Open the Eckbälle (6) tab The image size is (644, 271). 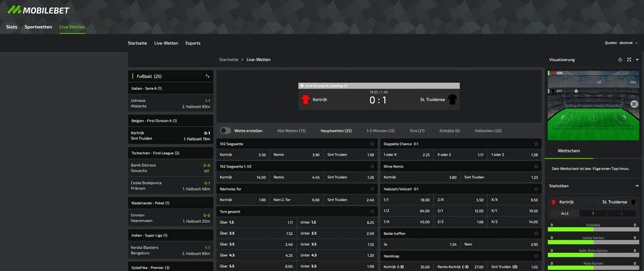point(450,130)
